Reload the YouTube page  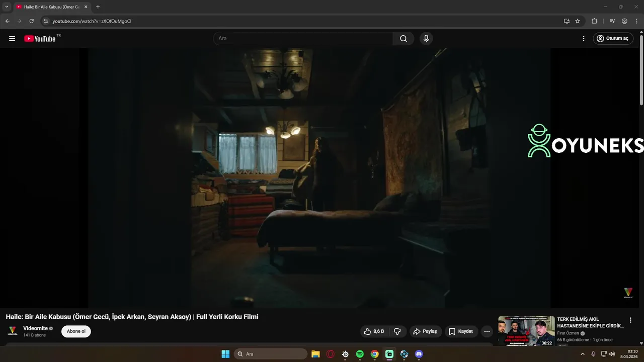(x=31, y=21)
